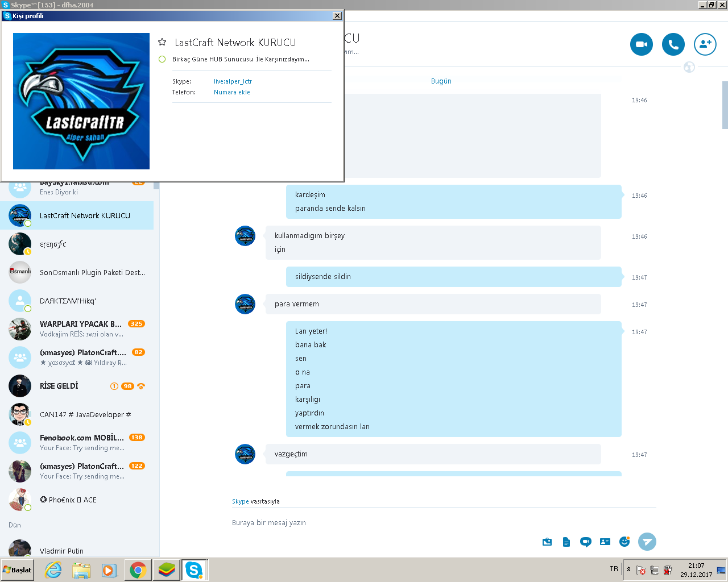Open the RİSE GELDİ group conversation
This screenshot has width=728, height=582.
[x=77, y=386]
